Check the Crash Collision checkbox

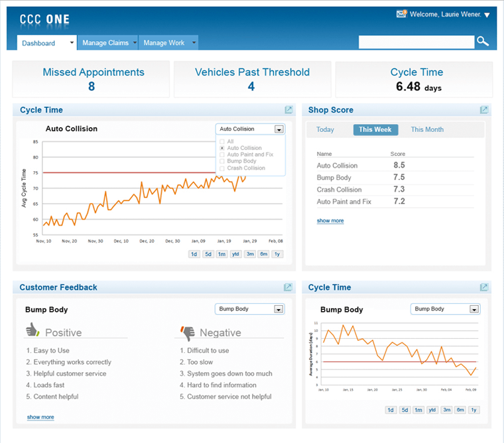pyautogui.click(x=221, y=168)
